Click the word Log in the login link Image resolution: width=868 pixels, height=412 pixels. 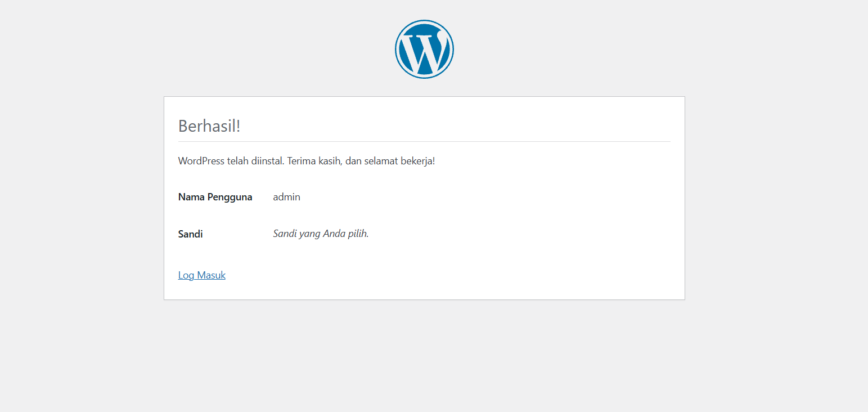pos(186,275)
